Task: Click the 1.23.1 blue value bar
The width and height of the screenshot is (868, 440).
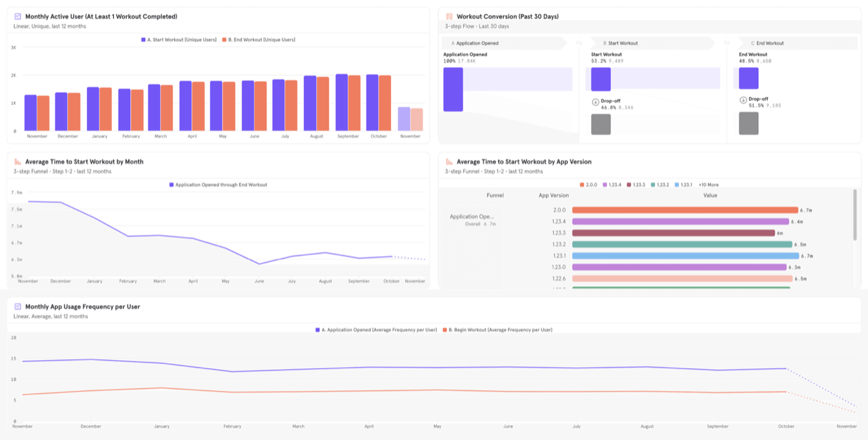Action: [686, 256]
